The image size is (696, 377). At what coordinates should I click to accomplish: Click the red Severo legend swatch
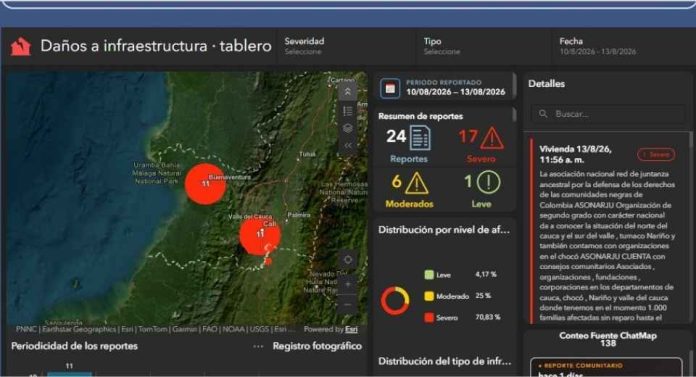coord(429,317)
